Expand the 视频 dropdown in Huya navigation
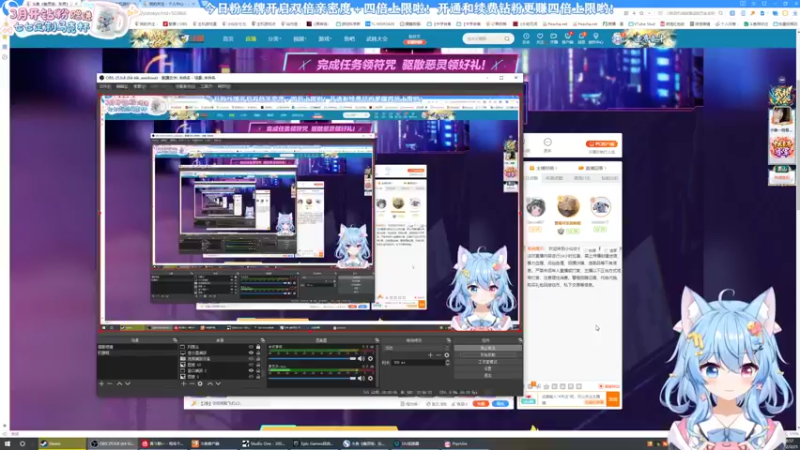The image size is (800, 450). pos(299,39)
